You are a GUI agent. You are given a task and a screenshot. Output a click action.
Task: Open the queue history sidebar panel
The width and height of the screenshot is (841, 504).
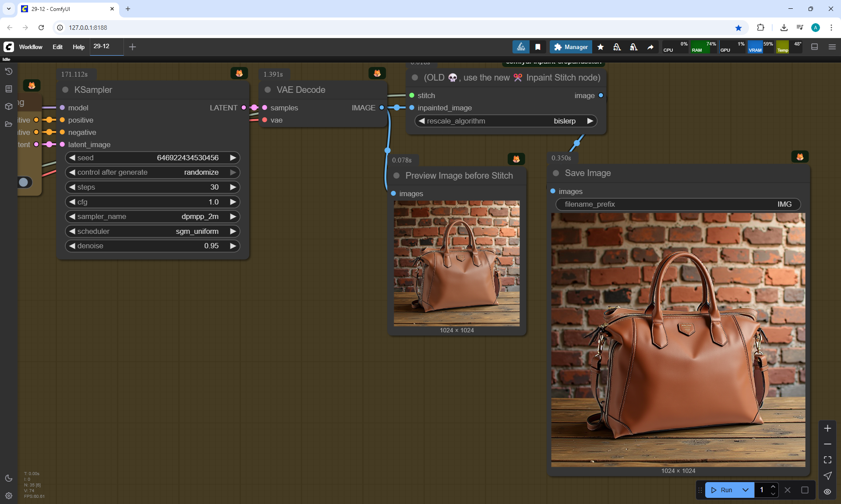tap(9, 71)
